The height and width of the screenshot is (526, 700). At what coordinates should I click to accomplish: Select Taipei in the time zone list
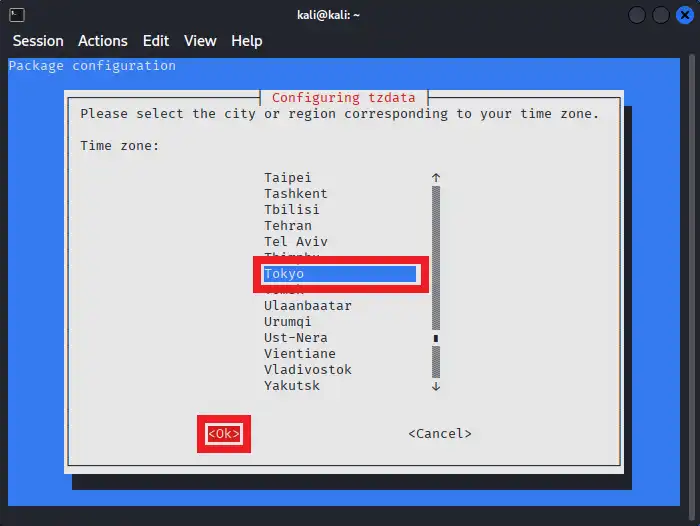point(288,177)
